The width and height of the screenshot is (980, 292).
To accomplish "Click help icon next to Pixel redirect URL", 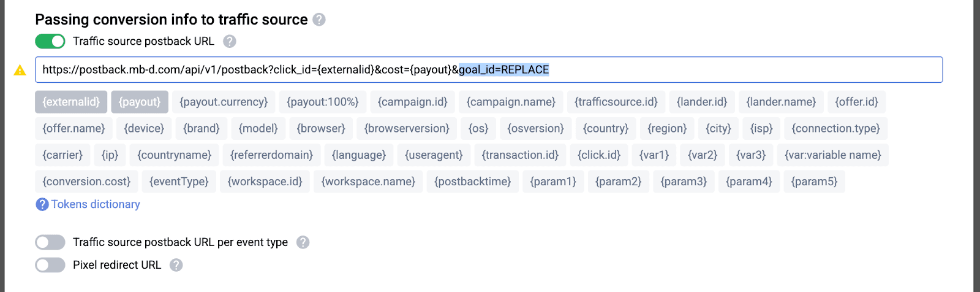I will click(176, 265).
